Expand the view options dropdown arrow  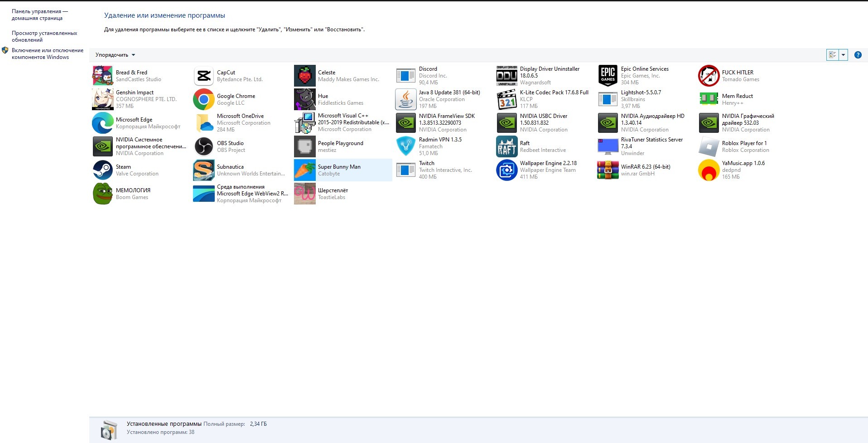coord(843,55)
